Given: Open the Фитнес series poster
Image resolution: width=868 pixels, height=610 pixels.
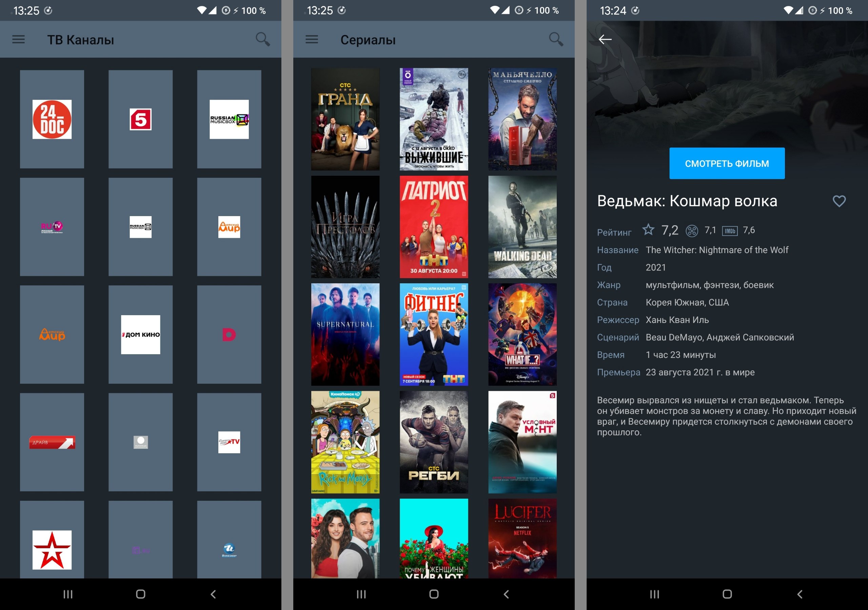Looking at the screenshot, I should (434, 335).
